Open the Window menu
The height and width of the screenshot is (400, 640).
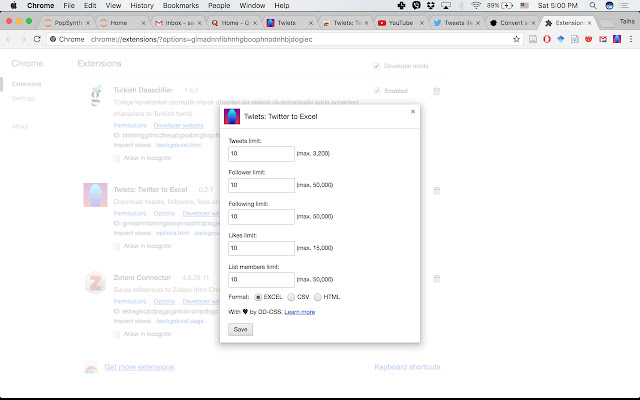(x=252, y=5)
